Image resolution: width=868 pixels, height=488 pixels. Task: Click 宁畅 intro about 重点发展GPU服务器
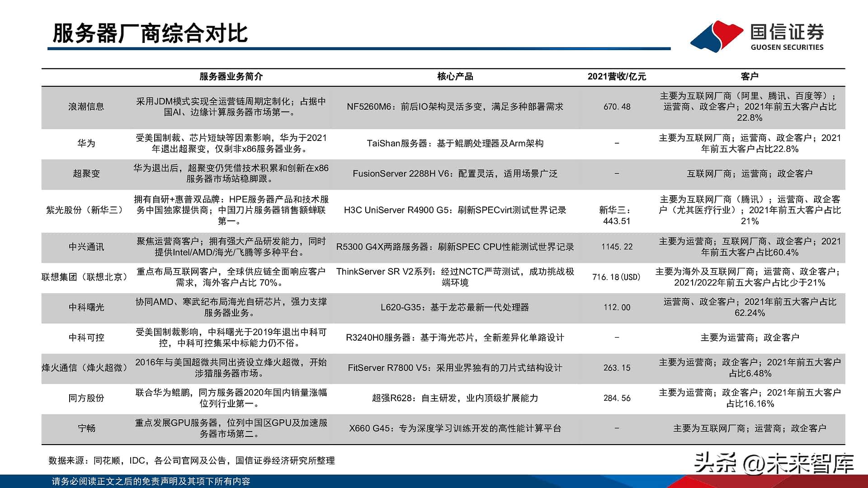(231, 428)
